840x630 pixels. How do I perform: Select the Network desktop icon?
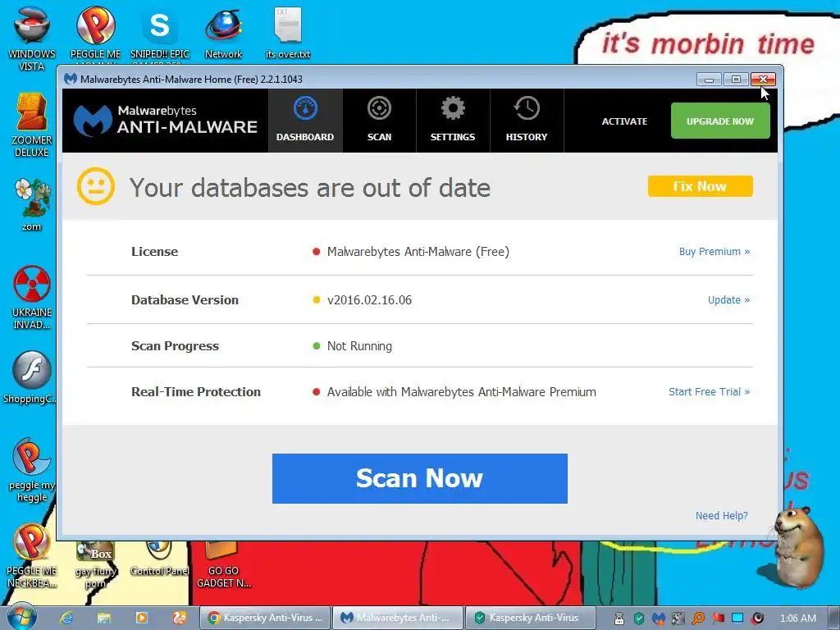[x=223, y=33]
